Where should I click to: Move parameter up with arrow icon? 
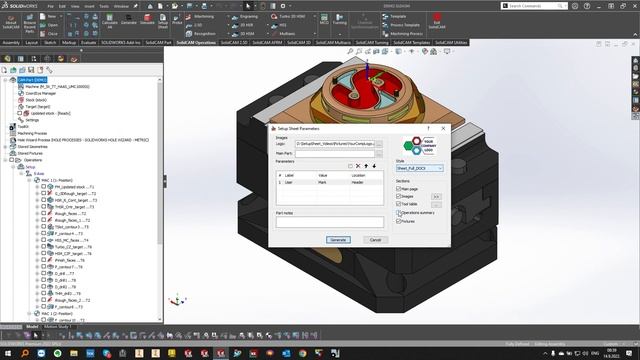pyautogui.click(x=366, y=166)
